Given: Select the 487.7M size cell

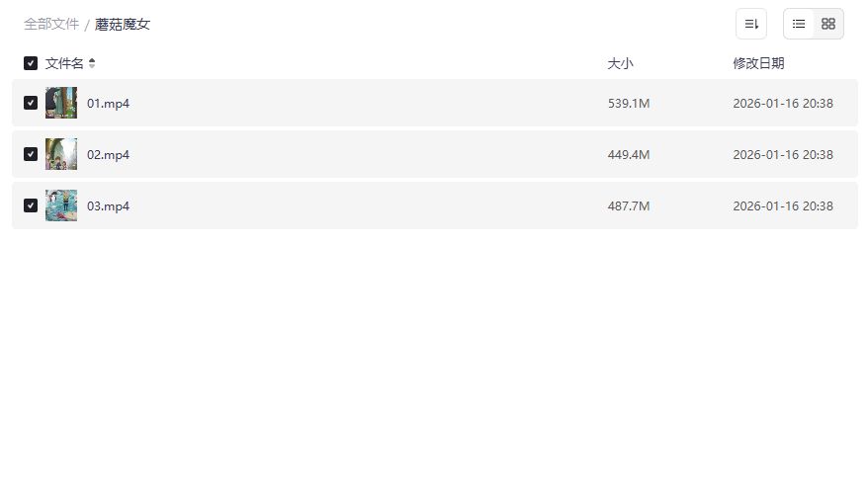Looking at the screenshot, I should [629, 205].
